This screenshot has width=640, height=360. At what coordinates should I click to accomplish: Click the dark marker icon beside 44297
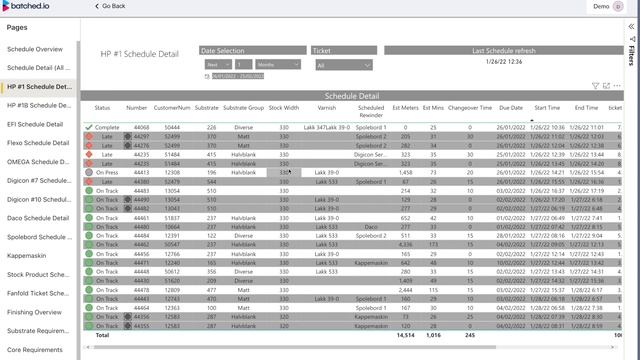[128, 136]
